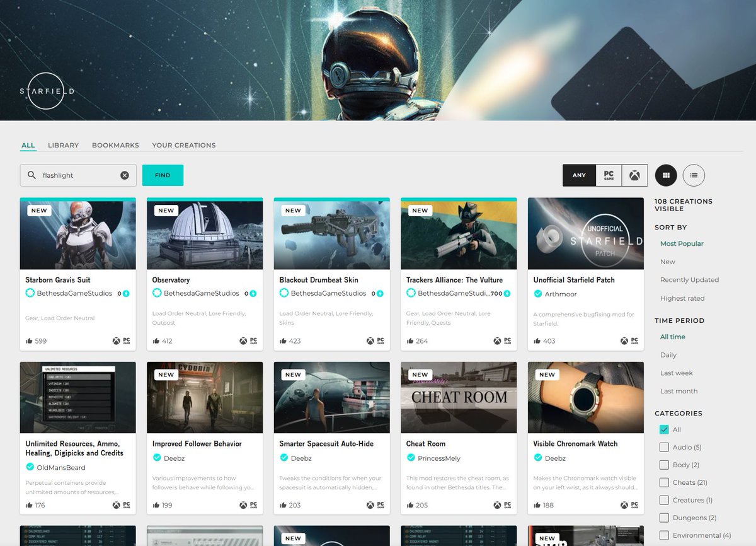Open the YOUR CREATIONS tab
The width and height of the screenshot is (756, 546).
[183, 145]
